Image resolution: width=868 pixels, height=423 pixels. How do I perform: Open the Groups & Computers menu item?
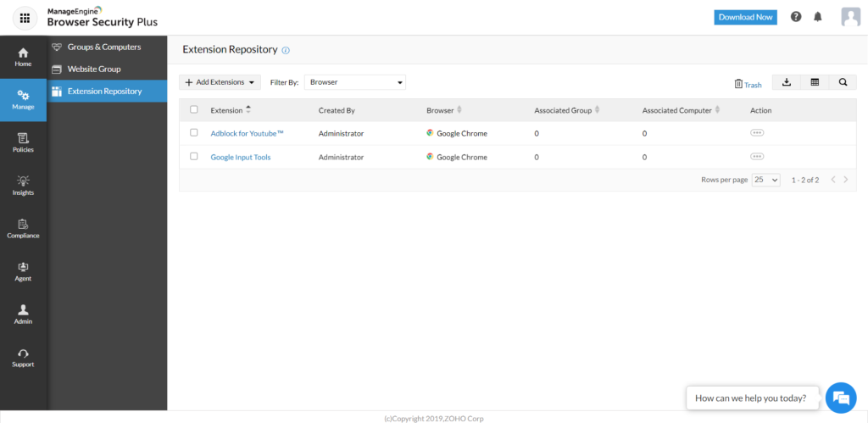pyautogui.click(x=103, y=47)
